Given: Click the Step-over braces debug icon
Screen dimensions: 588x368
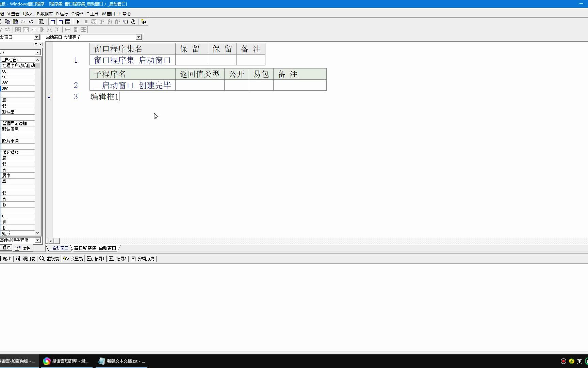Looking at the screenshot, I should (x=101, y=22).
